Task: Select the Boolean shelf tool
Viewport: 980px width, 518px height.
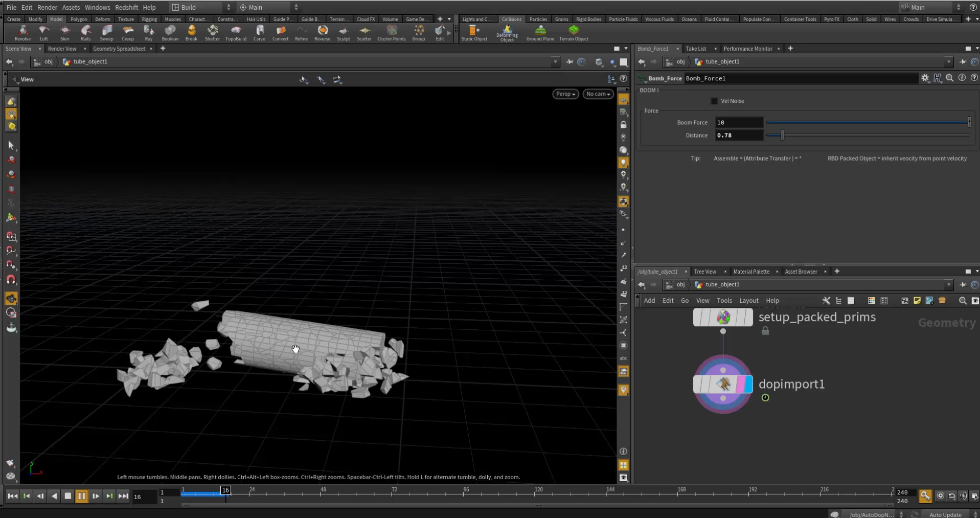Action: tap(170, 33)
